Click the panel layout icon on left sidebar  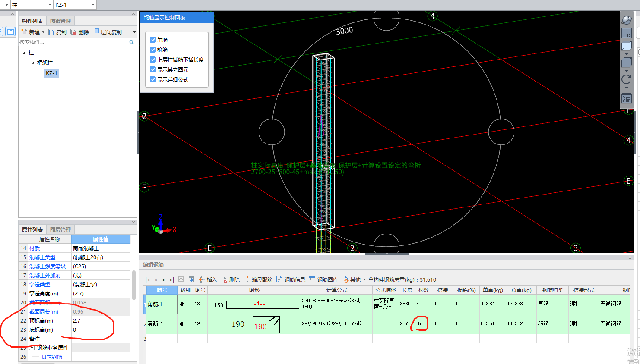[11, 31]
